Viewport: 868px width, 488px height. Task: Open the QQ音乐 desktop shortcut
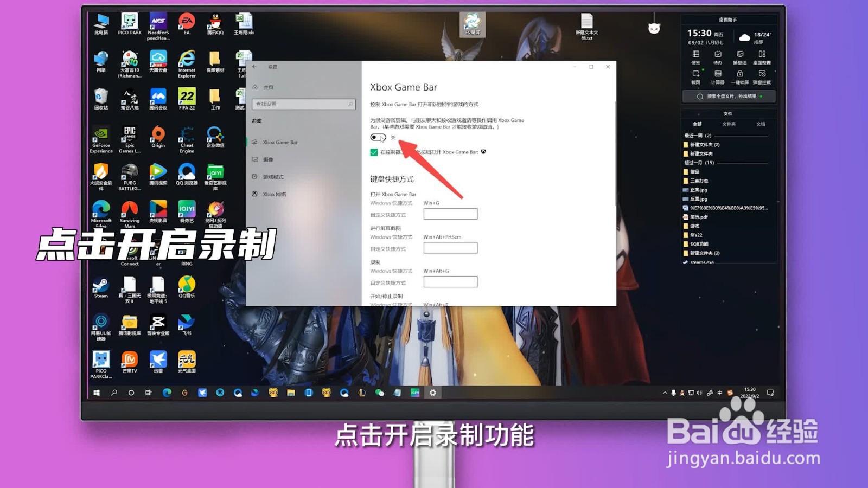pos(187,287)
